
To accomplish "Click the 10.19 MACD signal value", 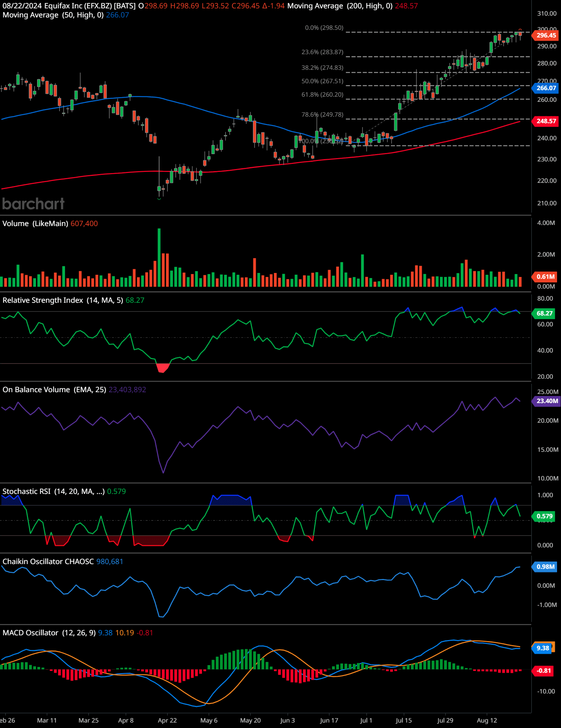I will (x=125, y=633).
